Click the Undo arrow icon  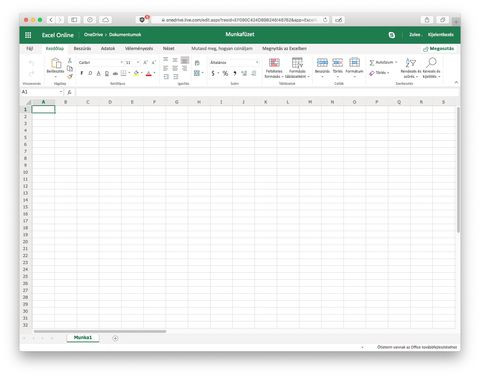tap(31, 63)
